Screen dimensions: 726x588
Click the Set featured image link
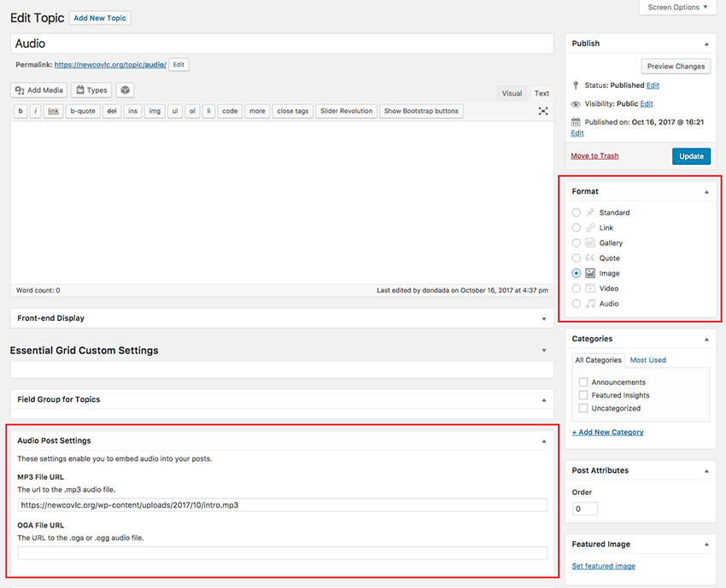[603, 566]
